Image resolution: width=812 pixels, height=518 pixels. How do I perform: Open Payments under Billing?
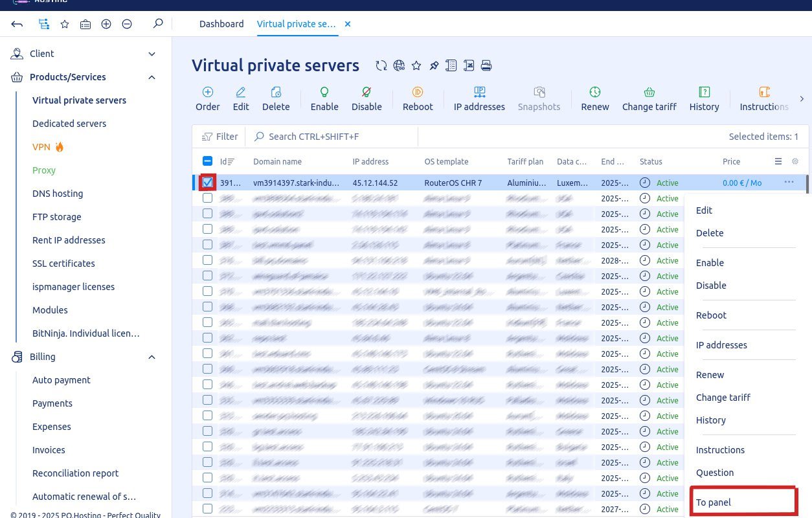[52, 403]
